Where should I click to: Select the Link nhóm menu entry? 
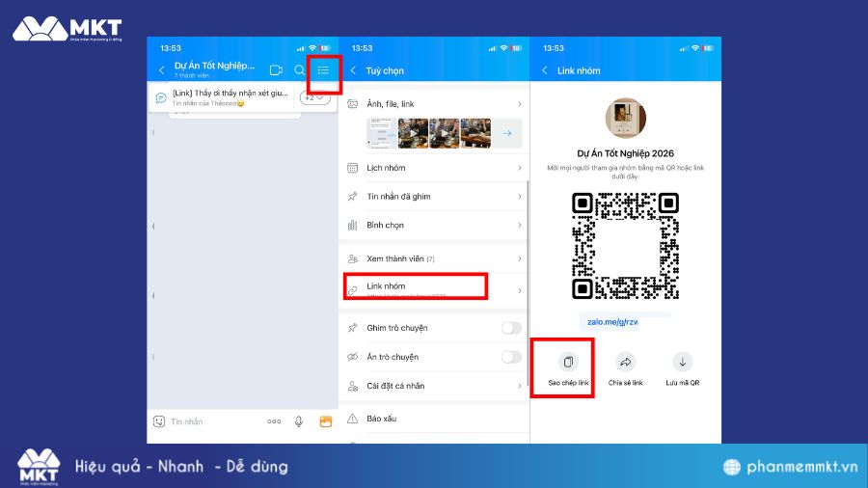(435, 288)
